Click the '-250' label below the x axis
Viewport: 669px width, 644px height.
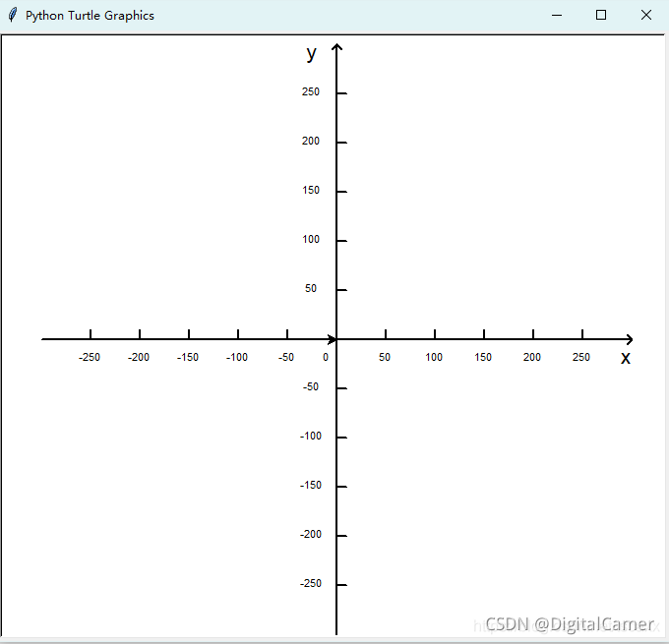coord(90,358)
